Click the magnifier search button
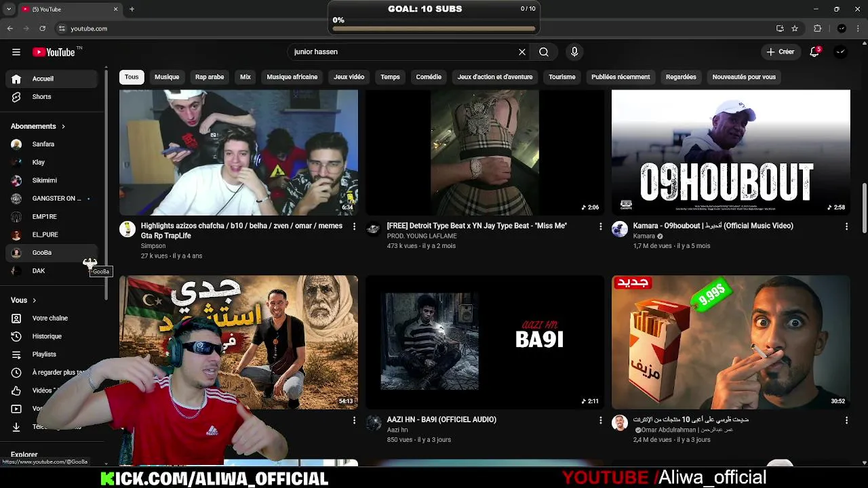Viewport: 868px width, 488px height. click(x=544, y=52)
